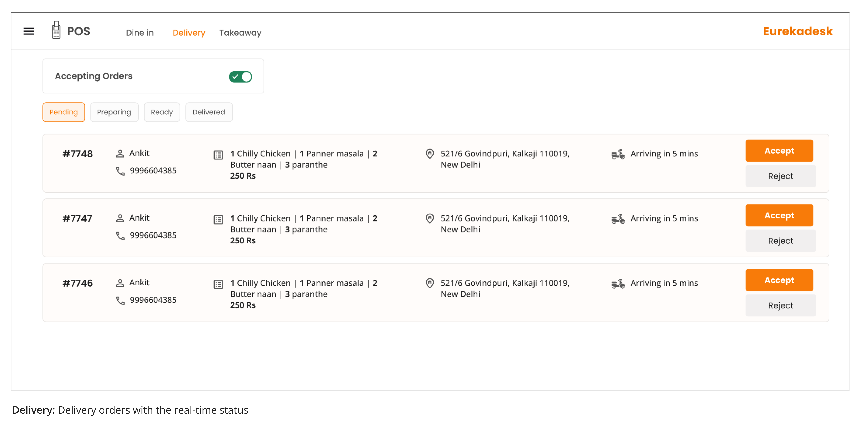
Task: Click the Govindpuri address in order #7747
Action: pyautogui.click(x=505, y=224)
